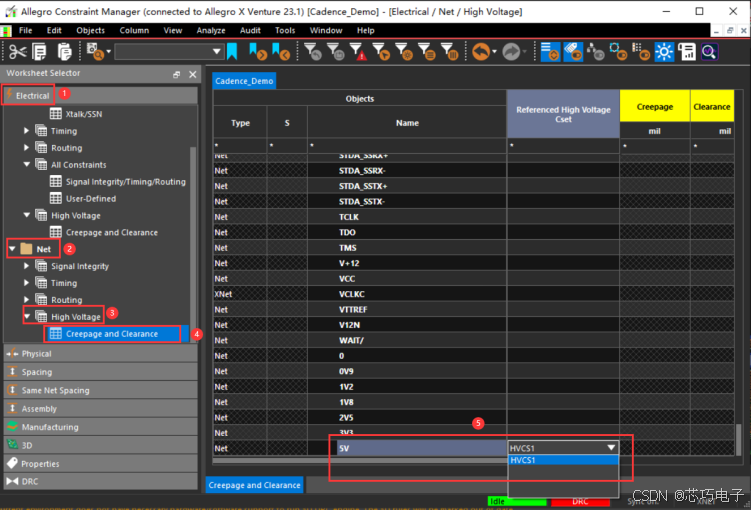Viewport: 752px width, 510px height.
Task: Open the Analyze menu
Action: point(211,30)
